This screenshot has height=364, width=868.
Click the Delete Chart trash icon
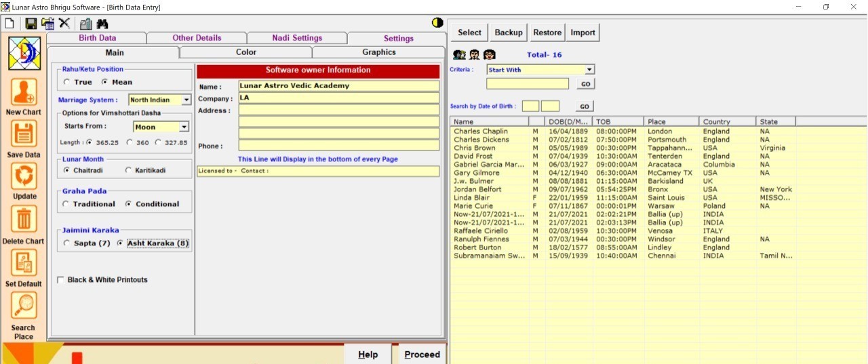tap(24, 219)
